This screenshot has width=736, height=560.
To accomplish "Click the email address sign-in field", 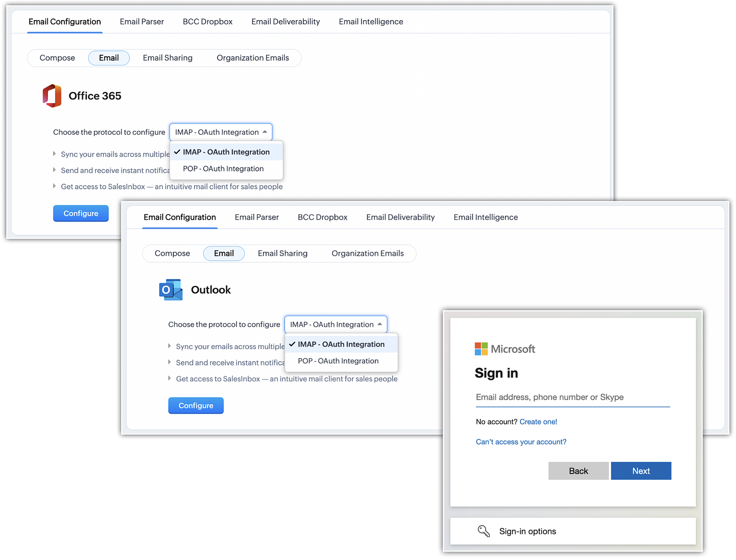I will pyautogui.click(x=572, y=397).
